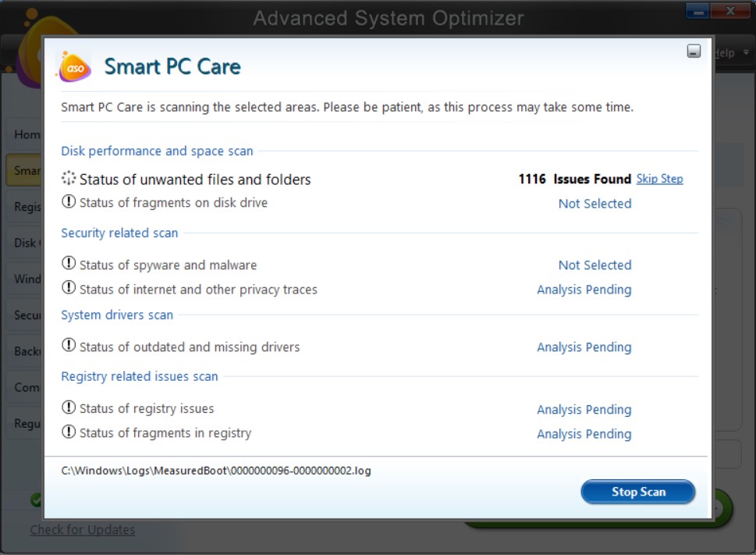Click the warning icon next to spyware and malware status
The image size is (756, 555).
click(x=67, y=265)
